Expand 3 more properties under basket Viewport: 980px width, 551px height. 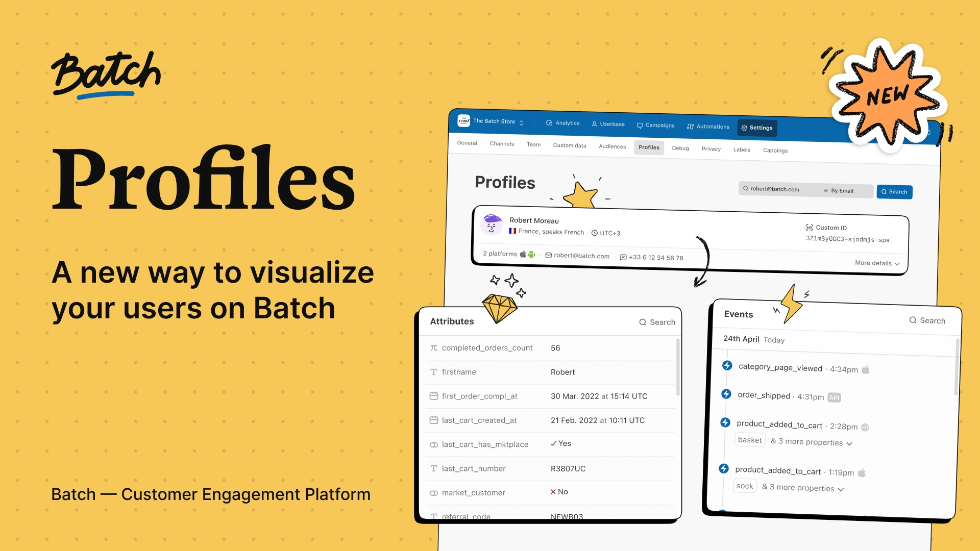812,442
